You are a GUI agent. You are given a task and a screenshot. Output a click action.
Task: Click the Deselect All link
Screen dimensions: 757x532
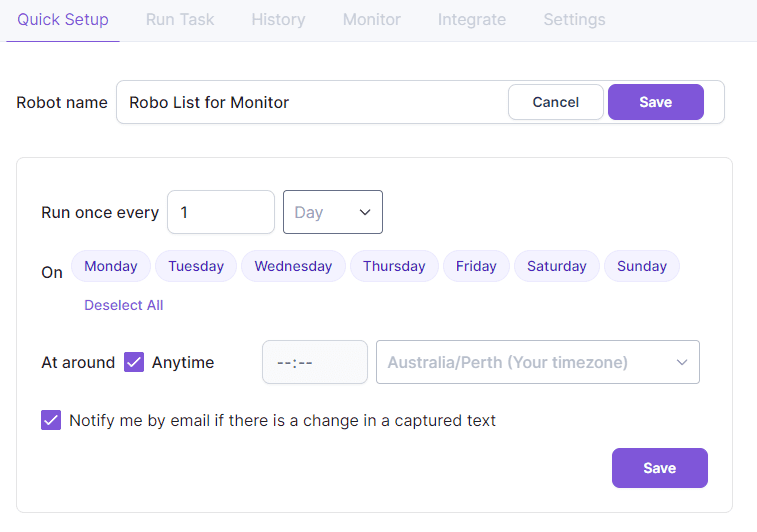[124, 305]
